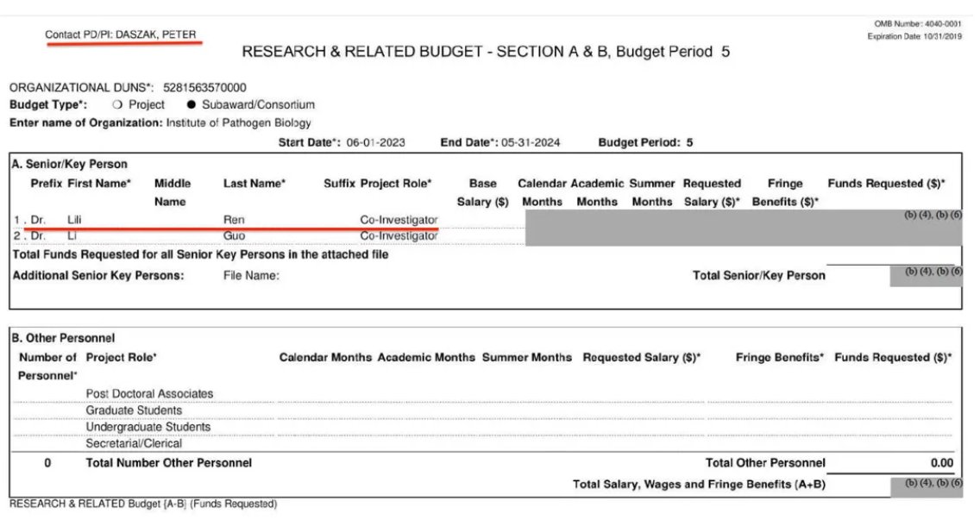Click the Graduate Students row
Viewport: 980px width, 526px height.
(134, 410)
